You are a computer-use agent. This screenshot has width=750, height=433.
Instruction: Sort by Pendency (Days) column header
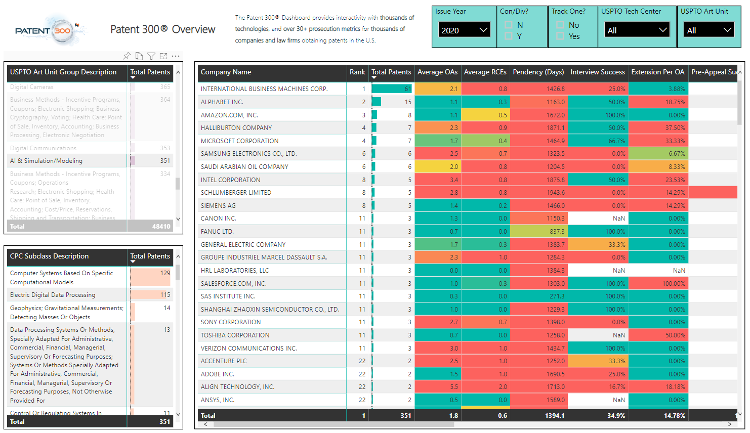[x=539, y=72]
